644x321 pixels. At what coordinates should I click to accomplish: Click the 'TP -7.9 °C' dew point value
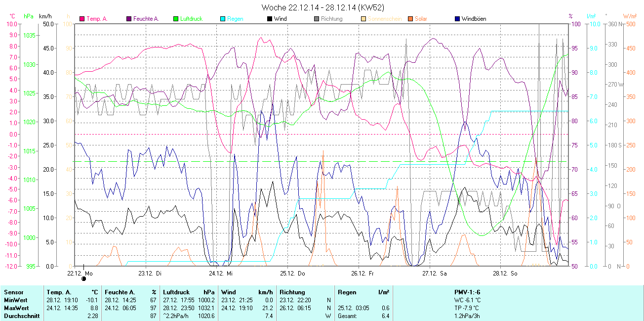467,308
